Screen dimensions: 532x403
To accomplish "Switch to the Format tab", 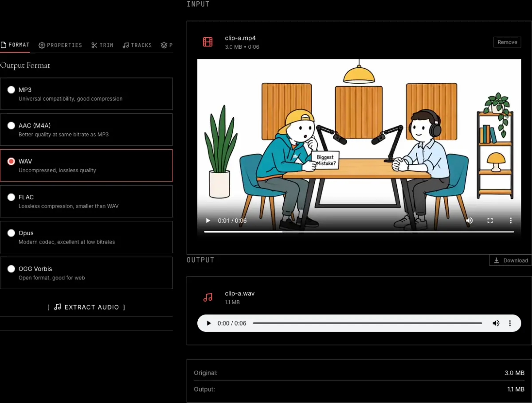I will tap(15, 45).
